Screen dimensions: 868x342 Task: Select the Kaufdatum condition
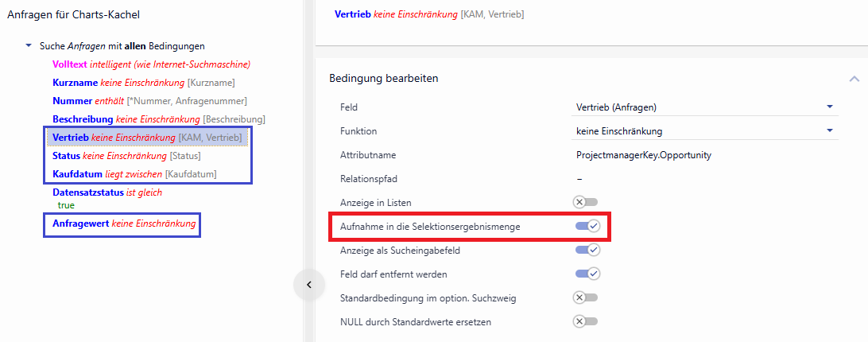click(78, 174)
